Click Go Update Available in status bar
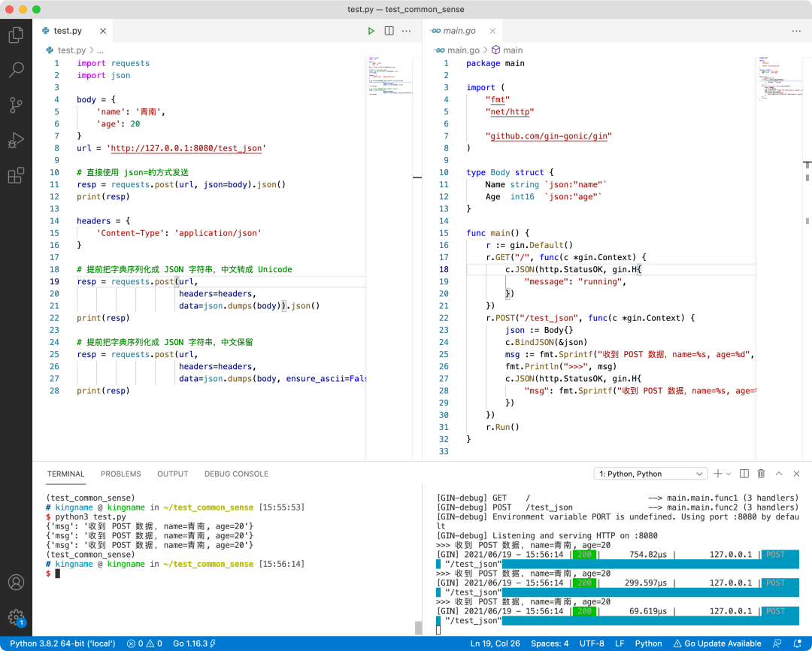This screenshot has height=651, width=812. (x=717, y=643)
